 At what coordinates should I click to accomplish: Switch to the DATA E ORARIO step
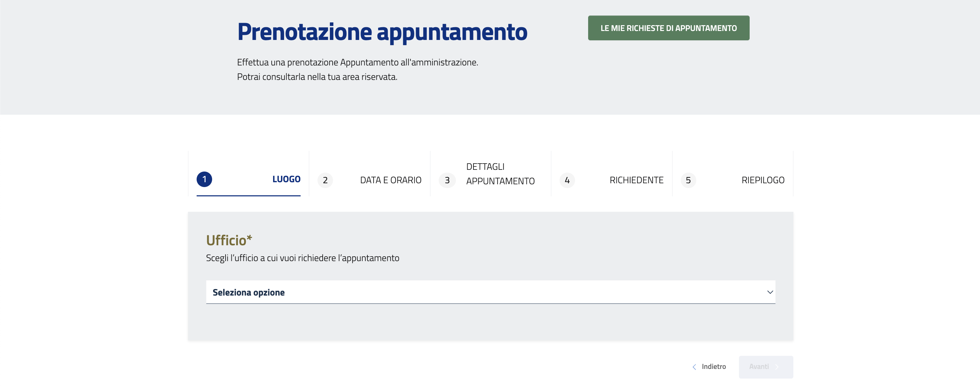[x=390, y=180]
